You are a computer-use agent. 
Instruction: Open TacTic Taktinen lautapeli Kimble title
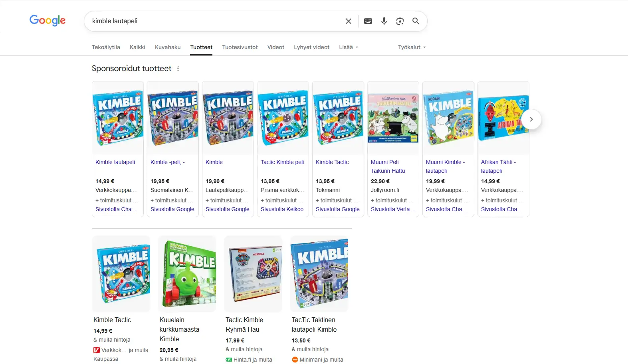click(x=314, y=324)
